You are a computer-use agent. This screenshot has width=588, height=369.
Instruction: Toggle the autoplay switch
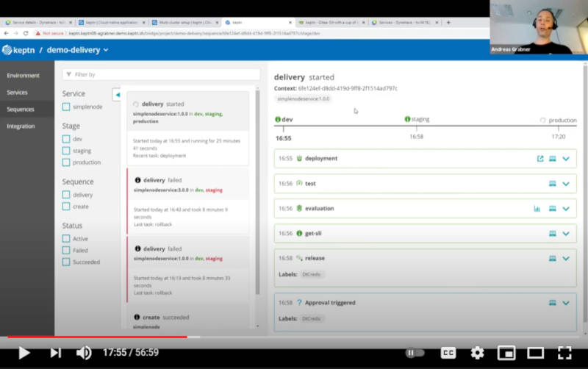pos(415,353)
